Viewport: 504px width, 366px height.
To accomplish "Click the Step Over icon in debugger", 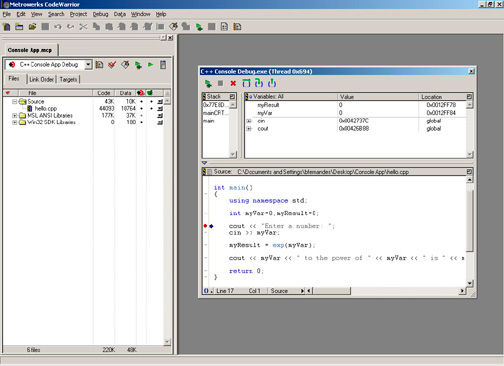I will point(246,83).
